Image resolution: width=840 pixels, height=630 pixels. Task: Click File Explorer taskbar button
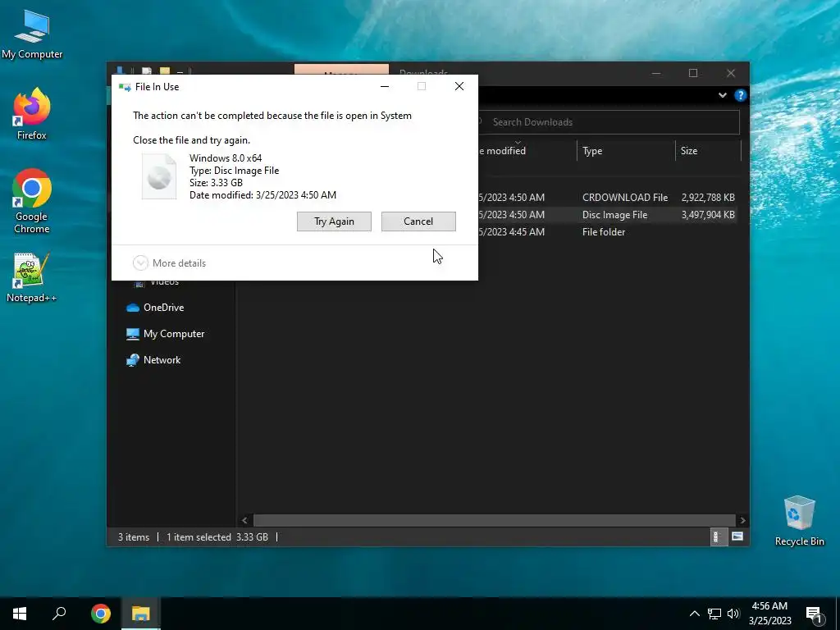click(x=141, y=614)
